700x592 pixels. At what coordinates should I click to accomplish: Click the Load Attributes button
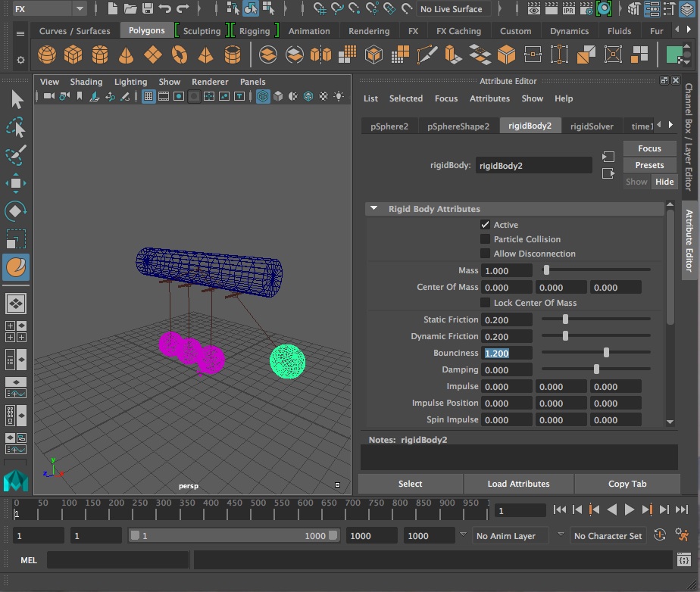518,484
